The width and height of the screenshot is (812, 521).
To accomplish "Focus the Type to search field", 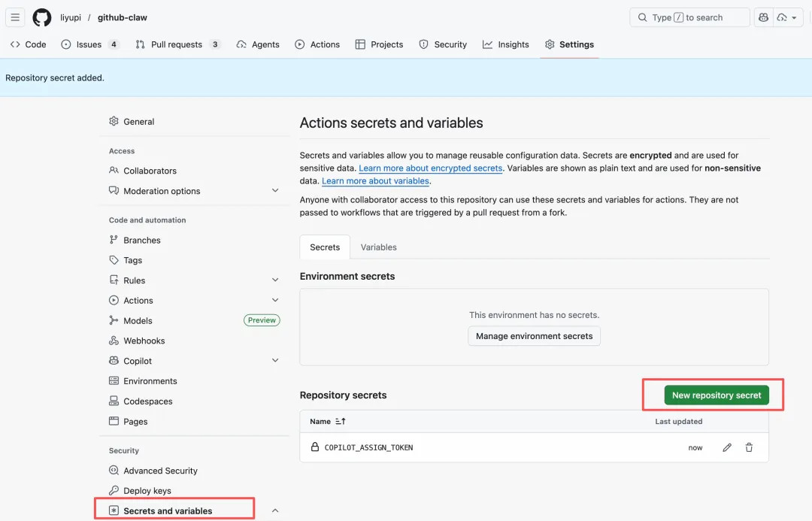I will 689,17.
